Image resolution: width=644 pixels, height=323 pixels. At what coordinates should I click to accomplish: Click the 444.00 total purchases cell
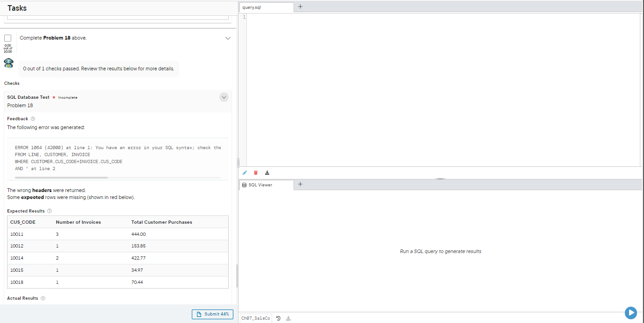click(139, 234)
